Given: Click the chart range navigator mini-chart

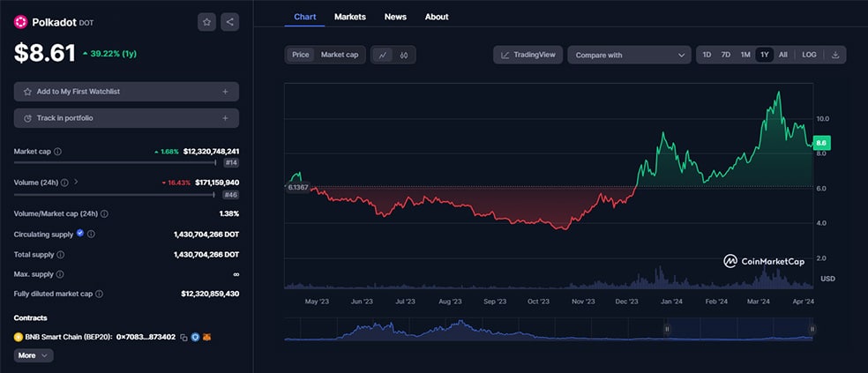Looking at the screenshot, I should (549, 329).
